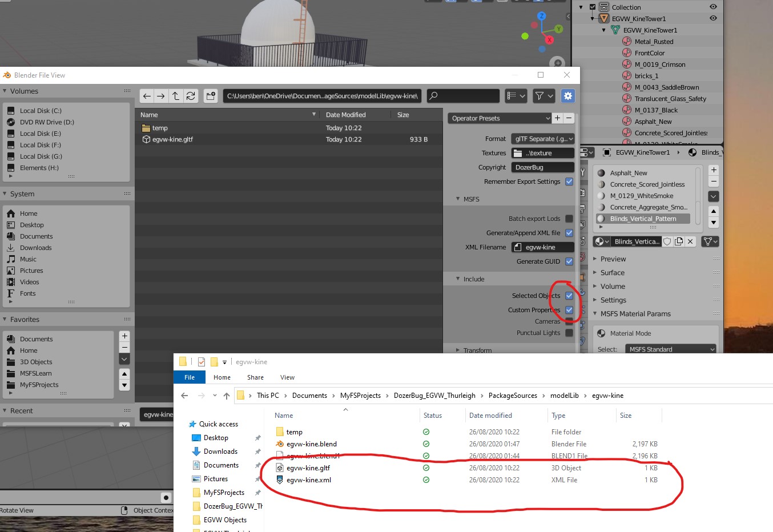Disable the Selected Objects checkbox
The width and height of the screenshot is (773, 532).
(569, 296)
